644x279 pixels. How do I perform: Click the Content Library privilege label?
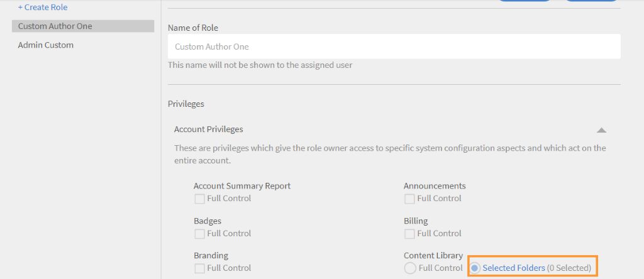[x=433, y=256]
